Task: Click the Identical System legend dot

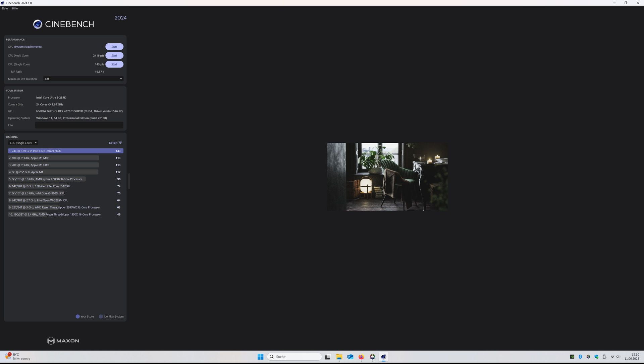Action: pyautogui.click(x=101, y=316)
